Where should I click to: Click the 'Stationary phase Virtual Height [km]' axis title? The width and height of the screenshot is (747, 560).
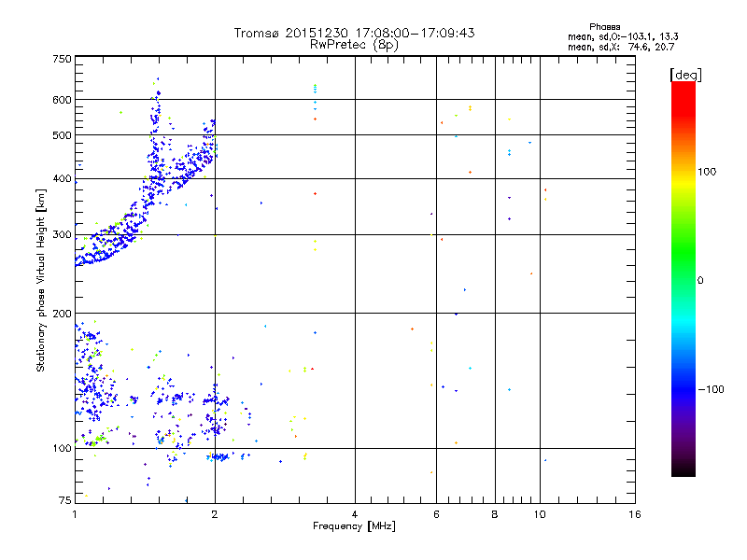pos(40,280)
